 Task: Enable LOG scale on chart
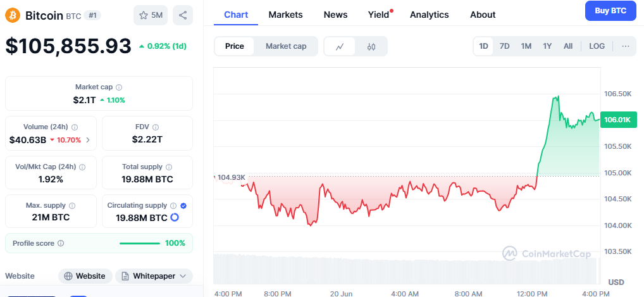597,46
